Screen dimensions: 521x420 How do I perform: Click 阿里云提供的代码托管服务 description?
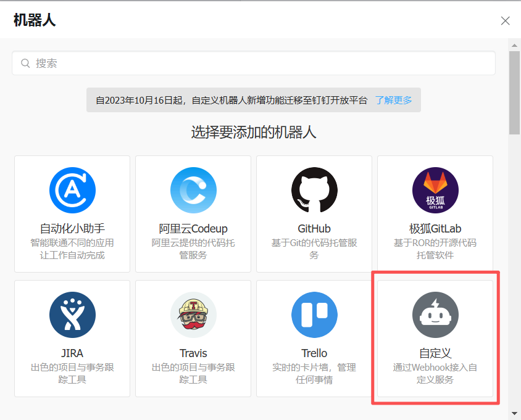click(193, 249)
